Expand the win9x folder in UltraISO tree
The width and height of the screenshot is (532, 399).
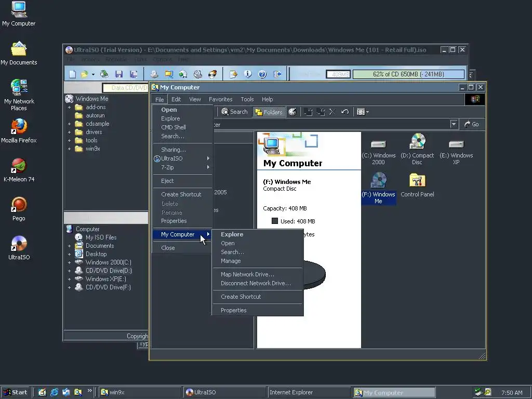click(69, 149)
